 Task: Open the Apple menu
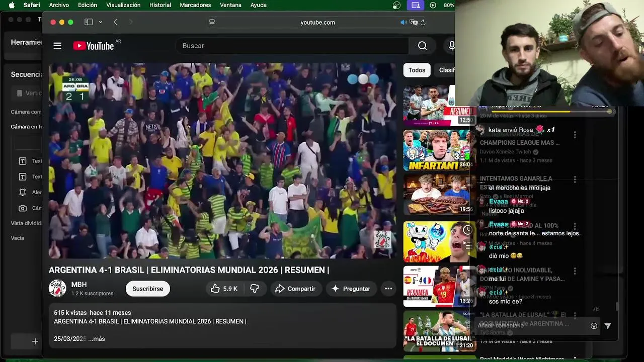pos(12,5)
